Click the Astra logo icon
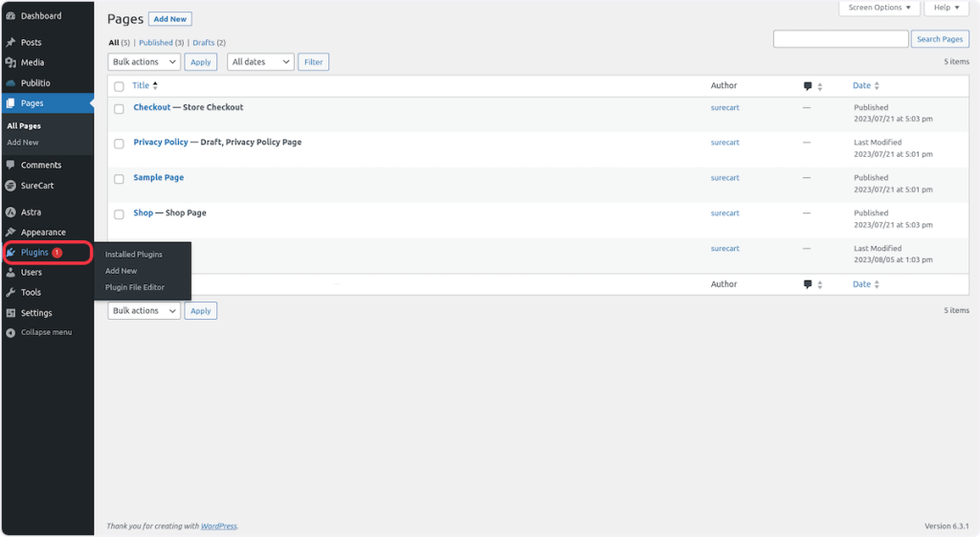Screen dimensions: 980x537 pos(11,212)
